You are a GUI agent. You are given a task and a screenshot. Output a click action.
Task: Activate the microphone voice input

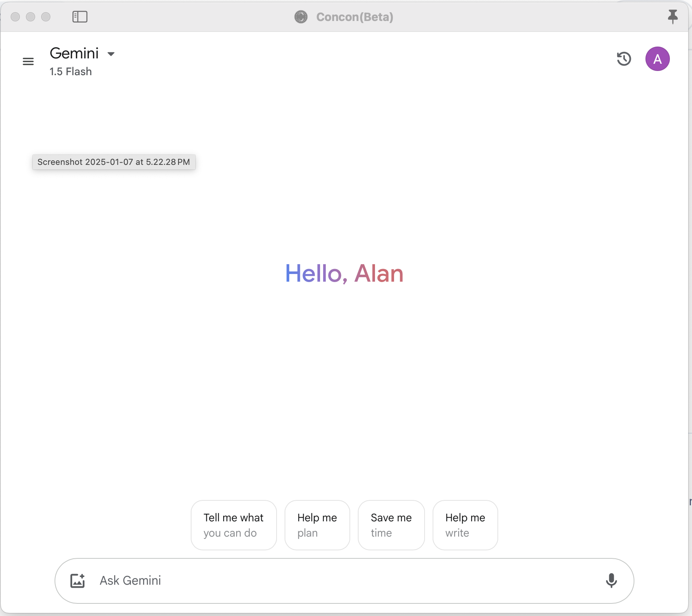(x=611, y=581)
